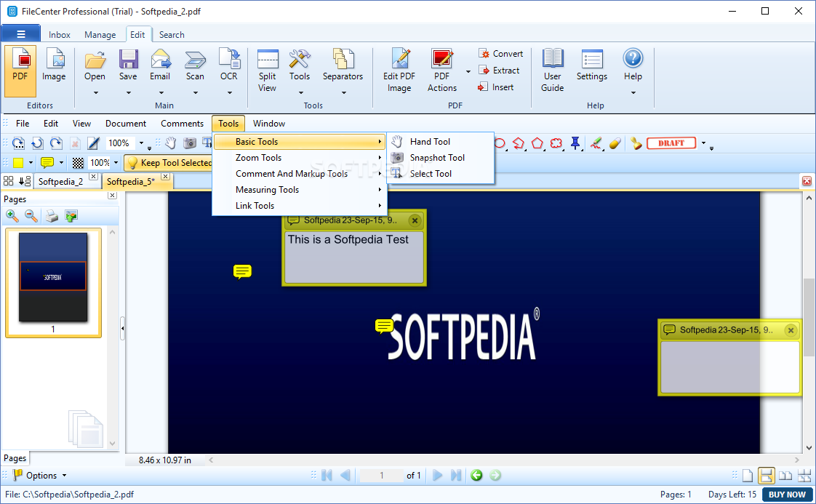Open the PDF editor in the ribbon
This screenshot has width=816, height=504.
point(20,71)
